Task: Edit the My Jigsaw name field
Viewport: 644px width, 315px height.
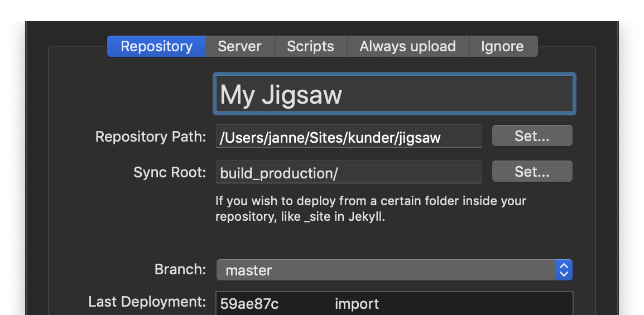Action: tap(395, 94)
